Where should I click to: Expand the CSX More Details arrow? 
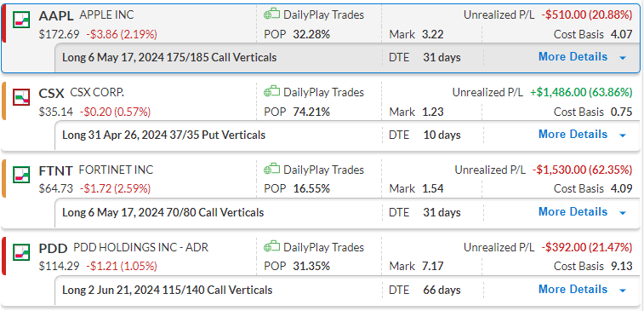623,135
